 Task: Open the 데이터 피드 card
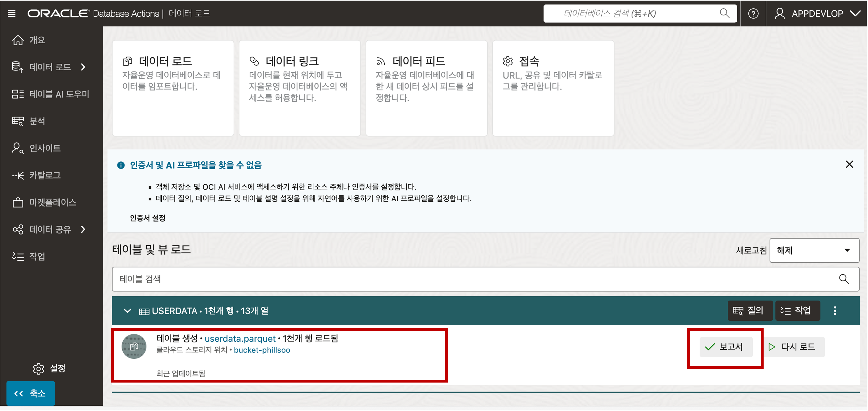click(426, 88)
